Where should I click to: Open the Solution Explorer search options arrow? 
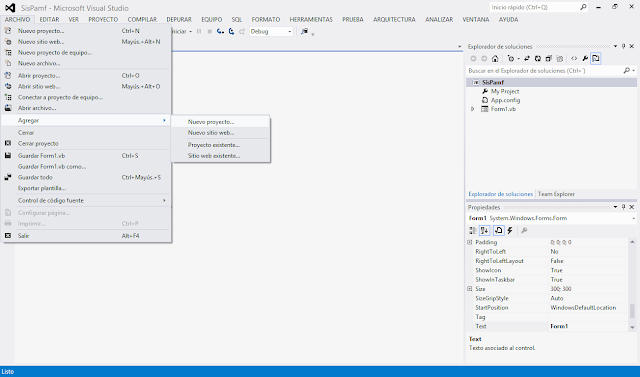click(x=634, y=71)
